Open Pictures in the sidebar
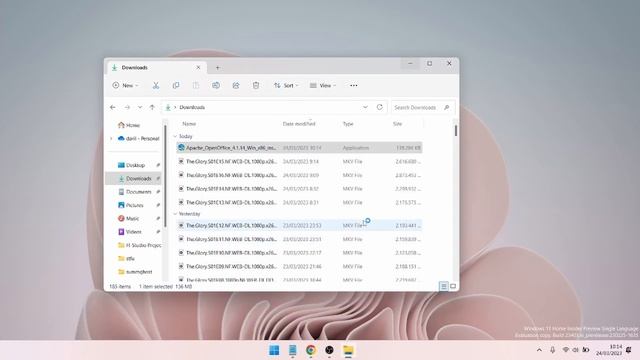Screen dimensions: 640x360 134,205
